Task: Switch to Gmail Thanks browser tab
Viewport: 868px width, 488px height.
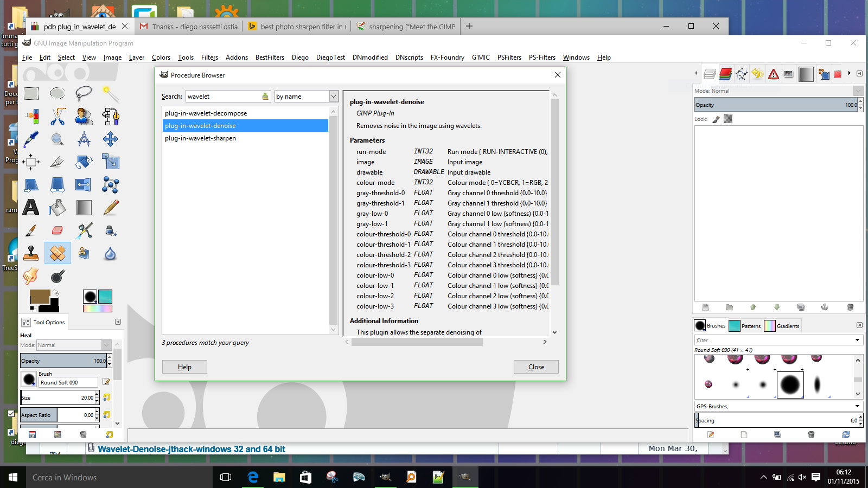Action: click(188, 27)
